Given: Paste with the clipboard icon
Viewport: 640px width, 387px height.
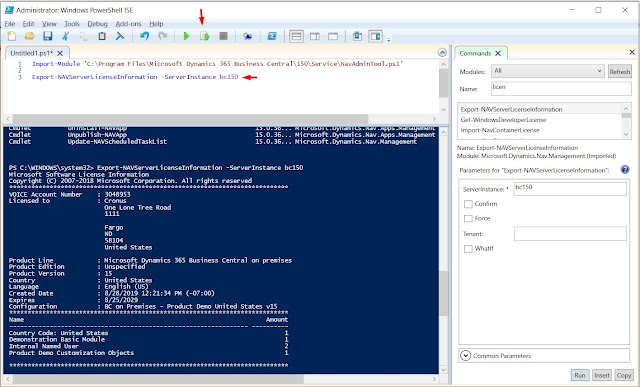Looking at the screenshot, I should coord(102,36).
